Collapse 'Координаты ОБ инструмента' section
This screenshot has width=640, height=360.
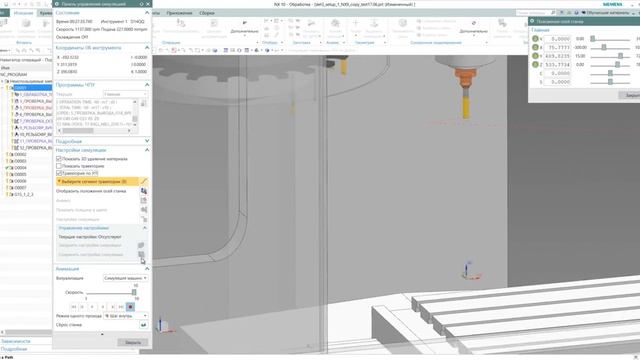coord(147,48)
